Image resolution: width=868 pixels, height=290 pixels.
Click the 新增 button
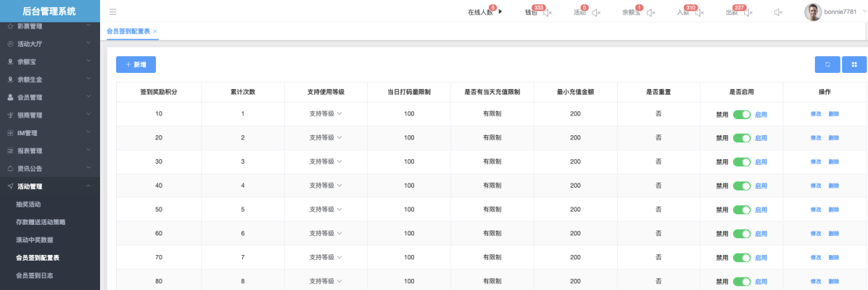click(136, 64)
